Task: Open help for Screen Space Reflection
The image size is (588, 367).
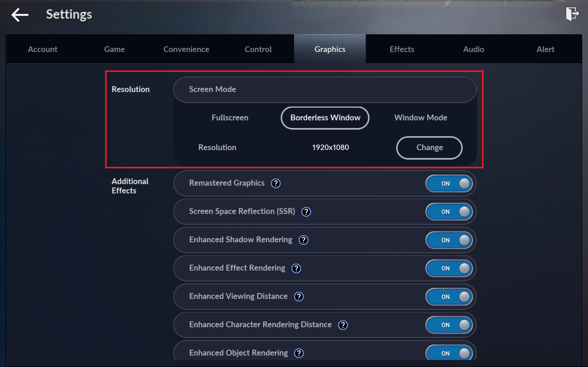Action: click(x=306, y=212)
